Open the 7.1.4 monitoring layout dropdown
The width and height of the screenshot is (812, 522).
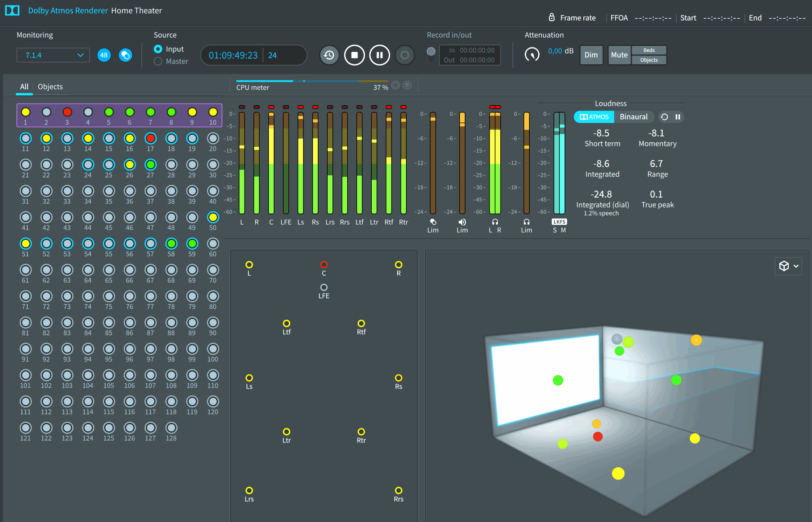click(53, 55)
